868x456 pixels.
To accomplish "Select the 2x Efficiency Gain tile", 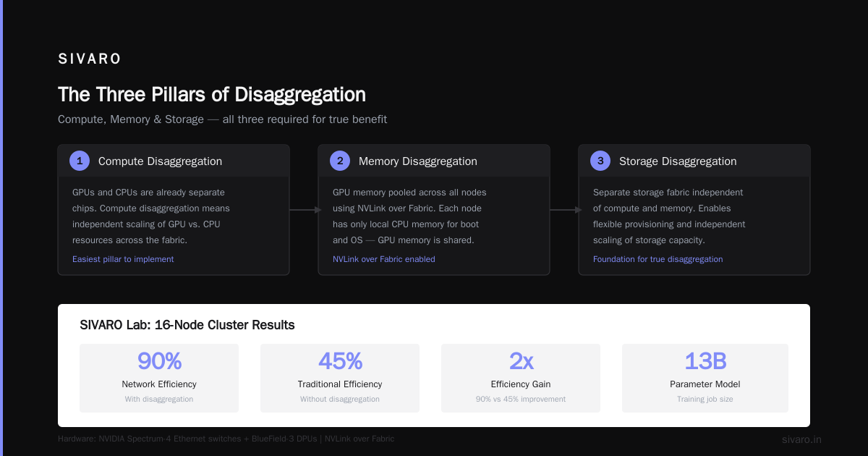I will [x=521, y=378].
